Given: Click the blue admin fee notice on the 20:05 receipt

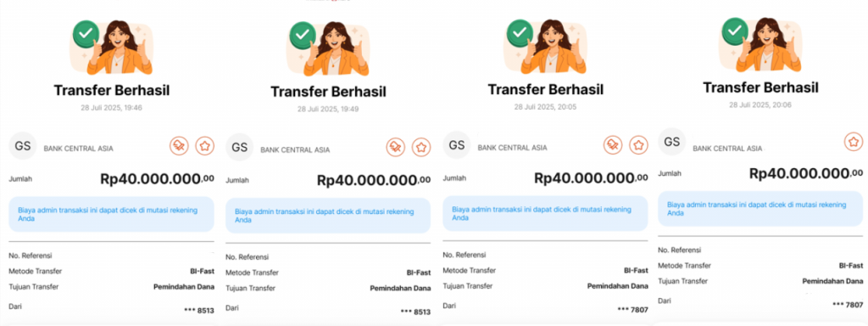Looking at the screenshot, I should coord(545,213).
